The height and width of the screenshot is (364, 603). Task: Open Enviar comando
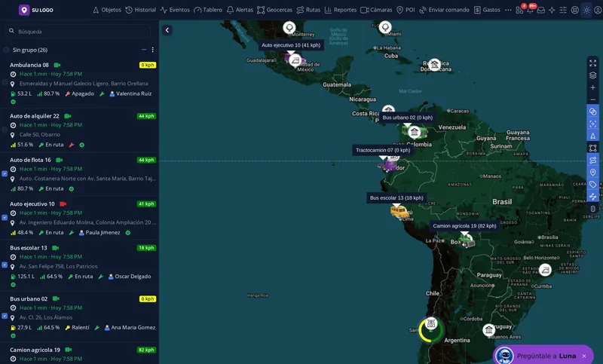pyautogui.click(x=444, y=10)
